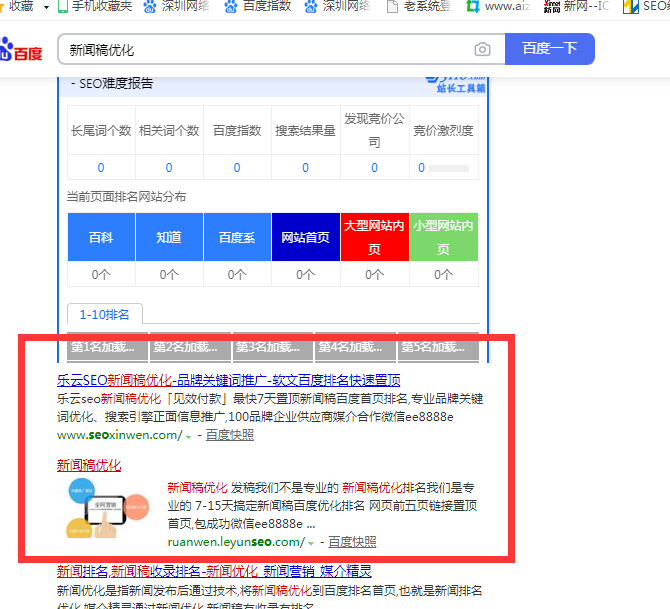Click the blue 百科 category cell

pos(101,237)
